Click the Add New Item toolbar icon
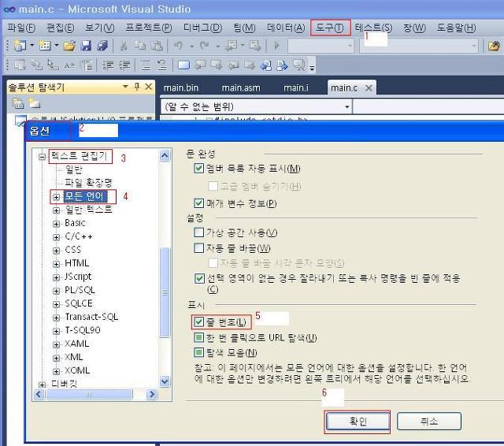The width and height of the screenshot is (504, 446). [x=45, y=46]
